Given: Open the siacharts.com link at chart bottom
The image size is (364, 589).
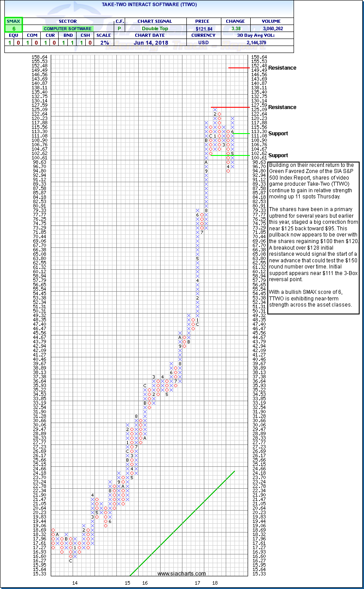Looking at the screenshot, I should pos(182,574).
